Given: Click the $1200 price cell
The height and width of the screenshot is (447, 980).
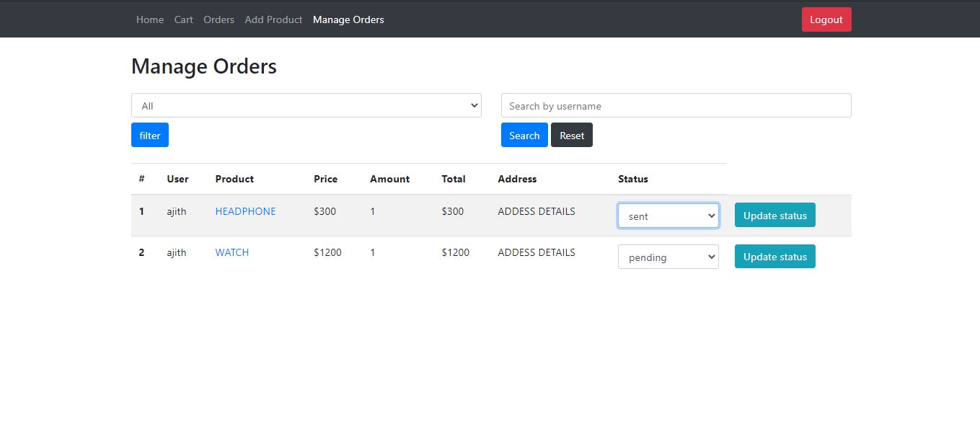Looking at the screenshot, I should [327, 252].
